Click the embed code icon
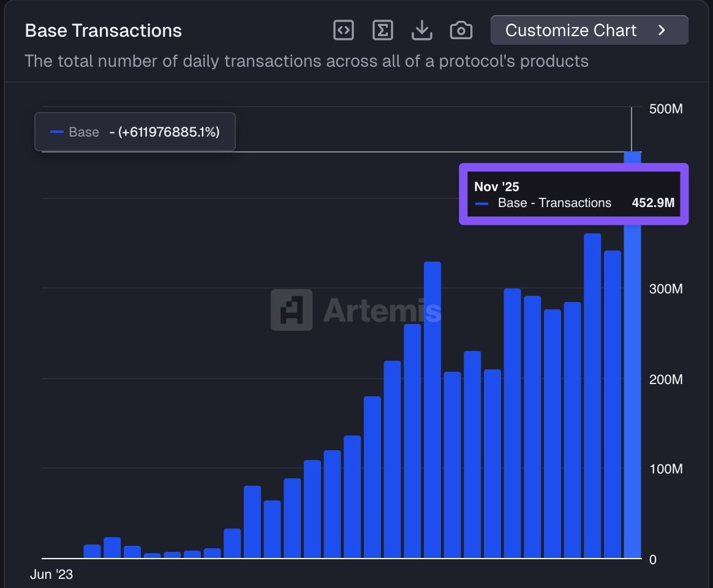The image size is (713, 588). 344,30
